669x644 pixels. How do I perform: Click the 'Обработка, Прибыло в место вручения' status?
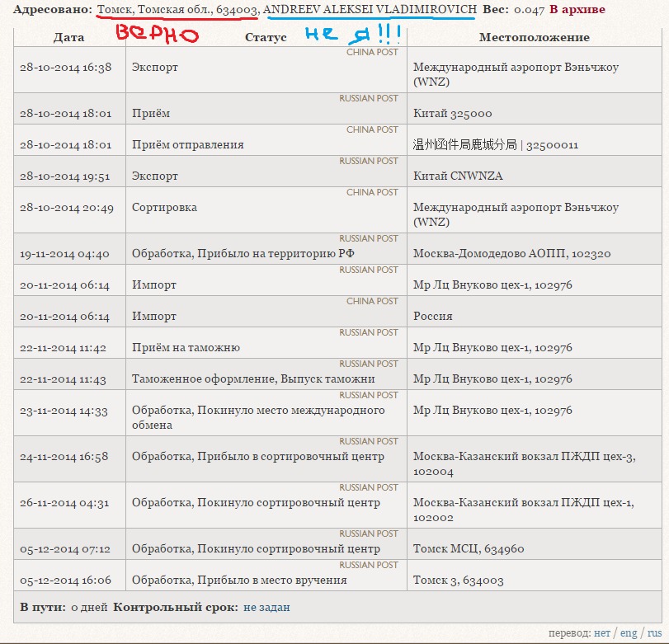click(239, 581)
